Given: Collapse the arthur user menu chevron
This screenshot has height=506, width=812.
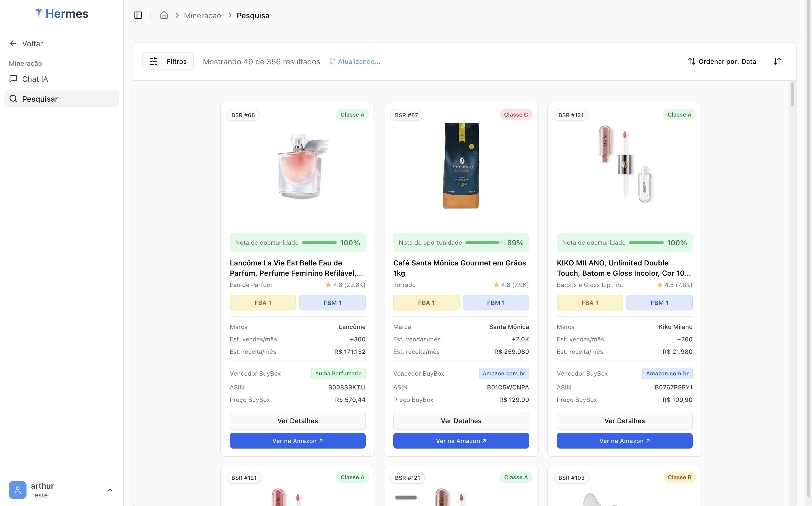Looking at the screenshot, I should point(110,490).
